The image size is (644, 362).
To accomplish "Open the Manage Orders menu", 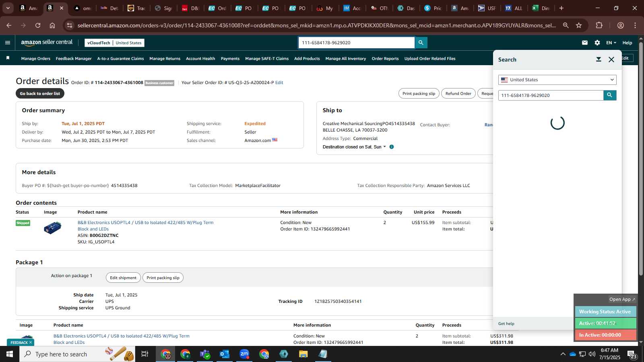I will point(36,59).
